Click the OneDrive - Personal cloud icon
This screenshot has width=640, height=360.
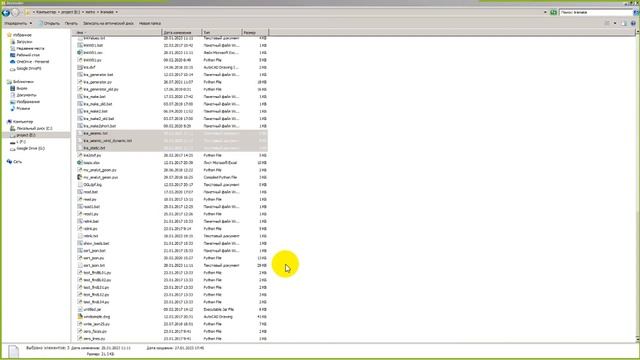[13, 62]
